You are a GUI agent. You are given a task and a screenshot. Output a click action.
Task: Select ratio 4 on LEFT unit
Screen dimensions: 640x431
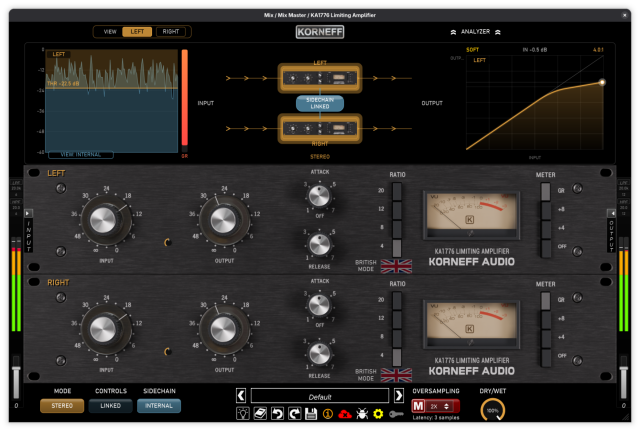point(396,247)
